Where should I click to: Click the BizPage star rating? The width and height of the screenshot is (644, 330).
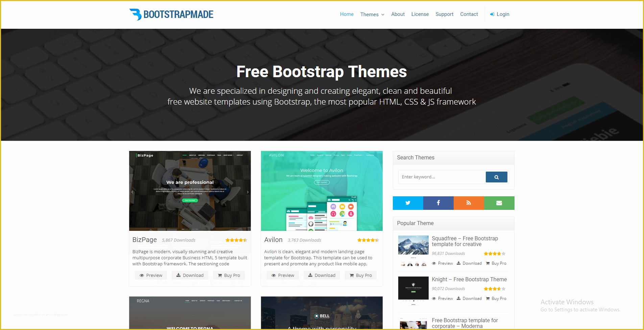tap(236, 240)
